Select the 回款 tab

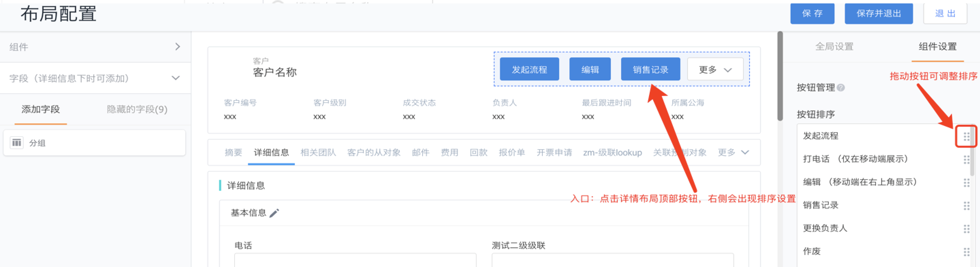(478, 153)
